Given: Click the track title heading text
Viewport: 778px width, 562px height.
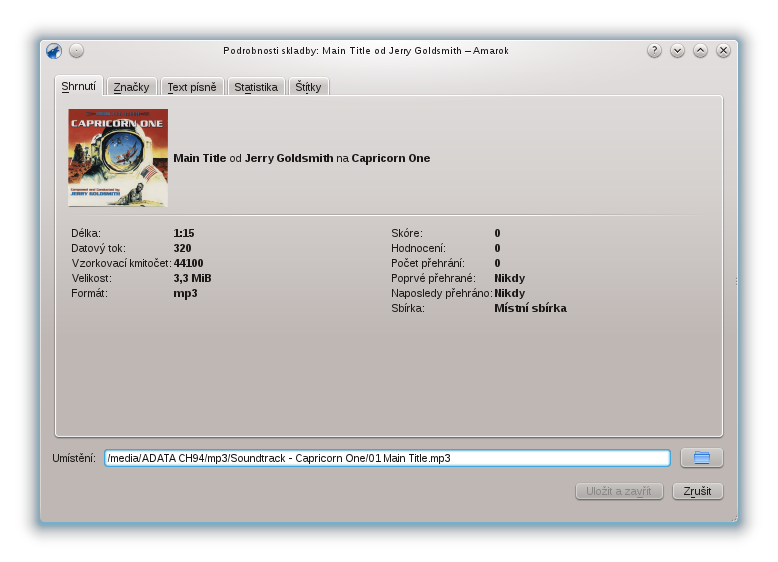Looking at the screenshot, I should point(302,158).
